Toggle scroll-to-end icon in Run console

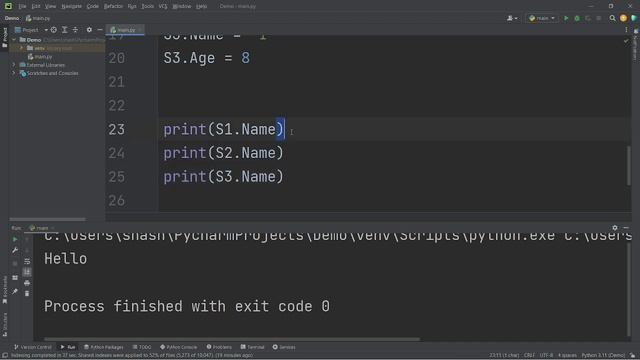pyautogui.click(x=27, y=272)
